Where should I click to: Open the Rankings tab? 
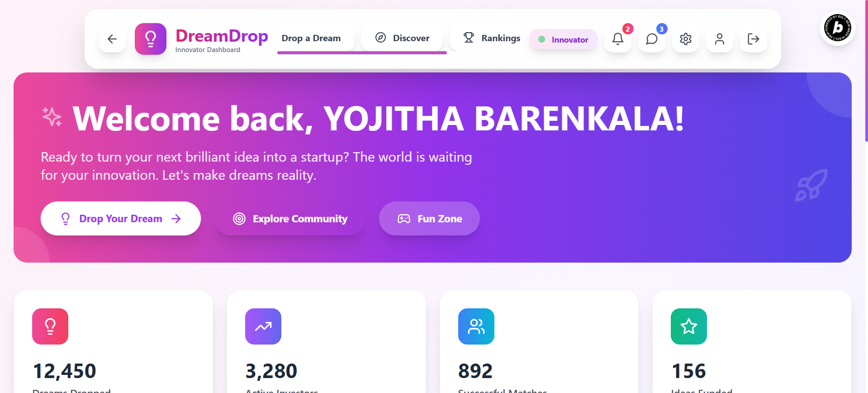(492, 38)
